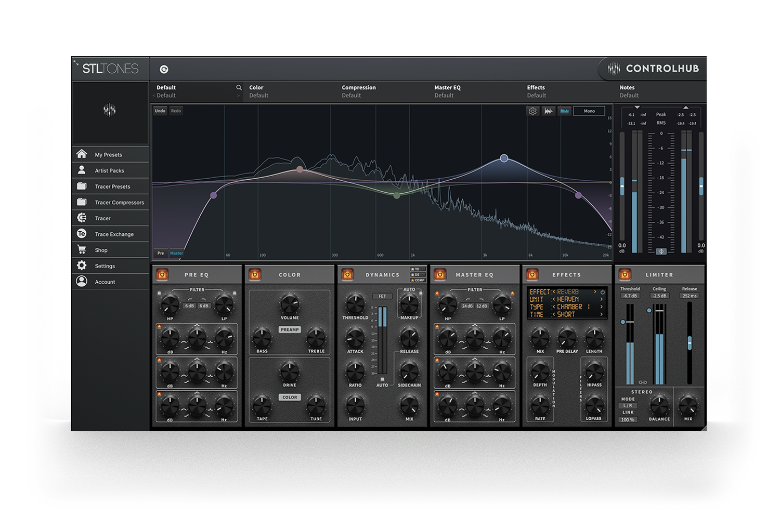The width and height of the screenshot is (780, 532).
Task: Click the Shop cart icon
Action: point(82,250)
